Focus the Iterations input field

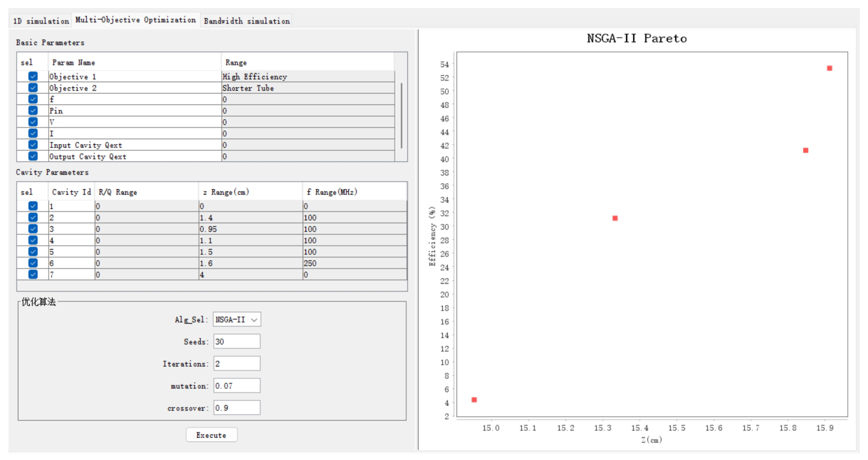236,364
